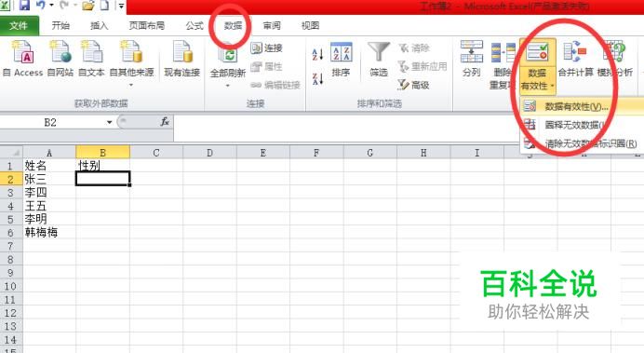The image size is (644, 353).
Task: Select the 数据 ribbon tab
Action: pyautogui.click(x=233, y=25)
